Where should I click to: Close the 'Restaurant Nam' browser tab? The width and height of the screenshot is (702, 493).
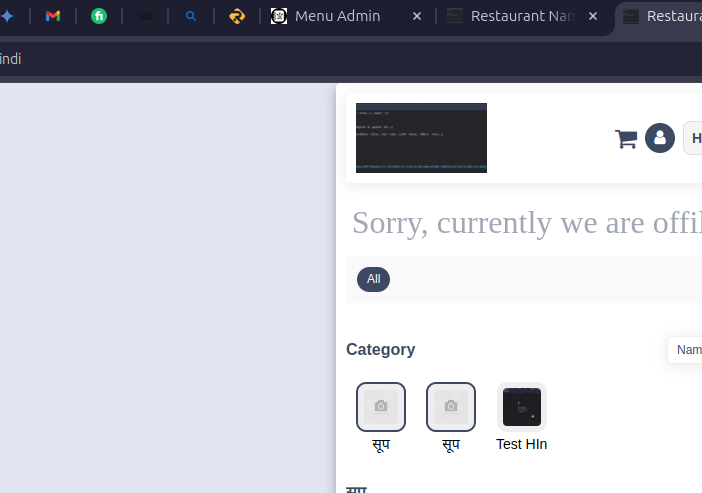click(593, 16)
